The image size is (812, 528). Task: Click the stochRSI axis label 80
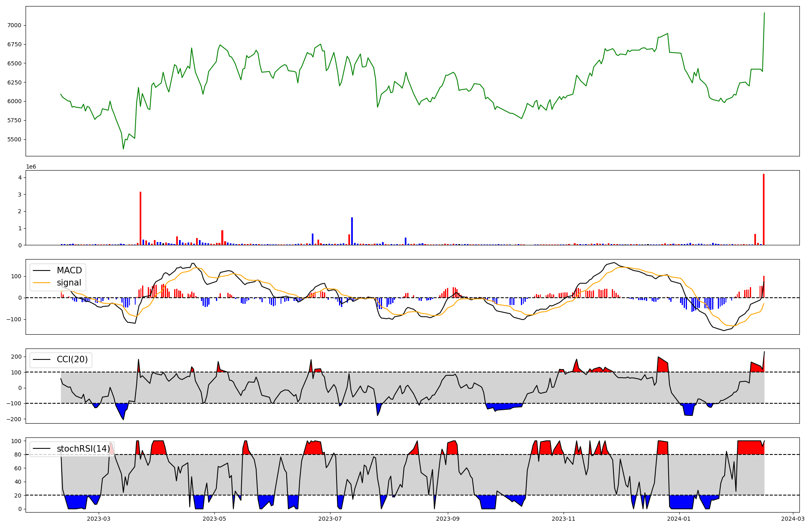18,454
